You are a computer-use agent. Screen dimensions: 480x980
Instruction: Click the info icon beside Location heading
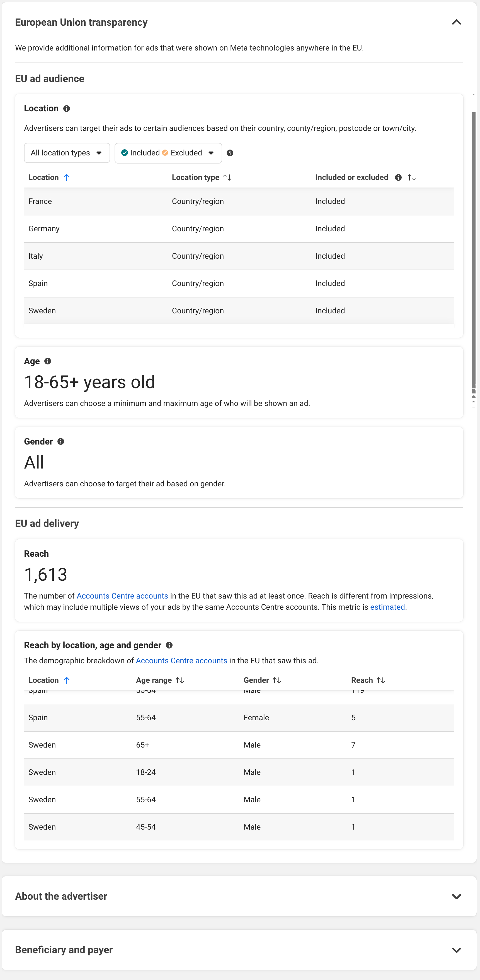(67, 109)
